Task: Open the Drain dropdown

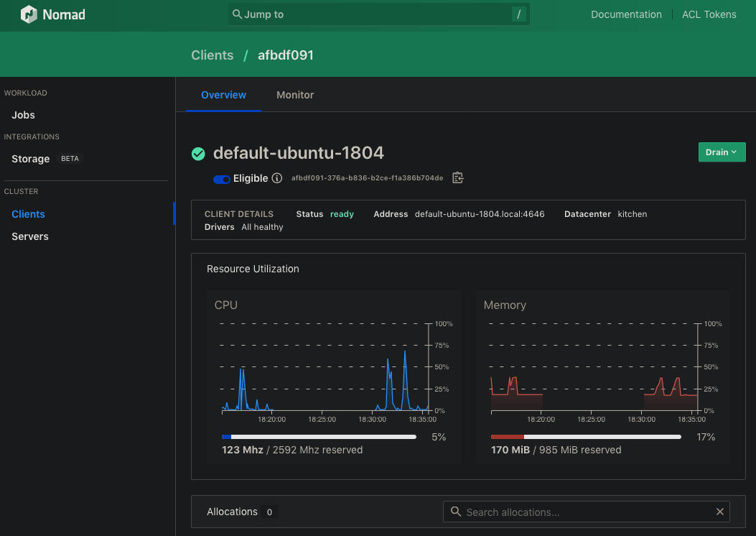Action: [722, 152]
